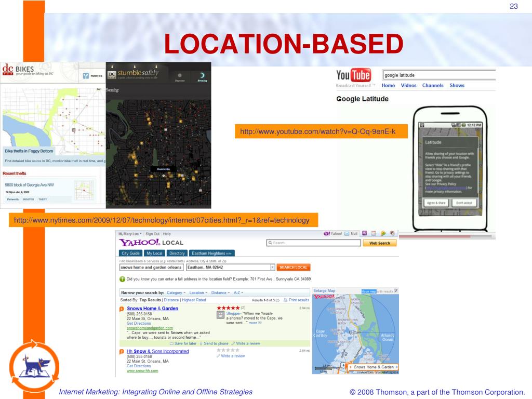Visit snowshomeandgarden.com link
This screenshot has width=532, height=399.
coord(150,328)
